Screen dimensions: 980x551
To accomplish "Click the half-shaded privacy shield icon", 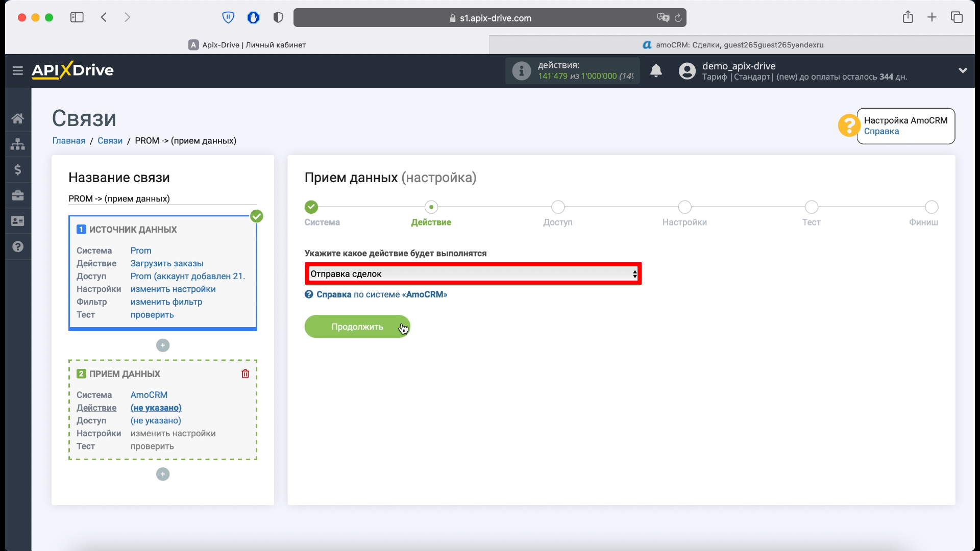I will (278, 18).
